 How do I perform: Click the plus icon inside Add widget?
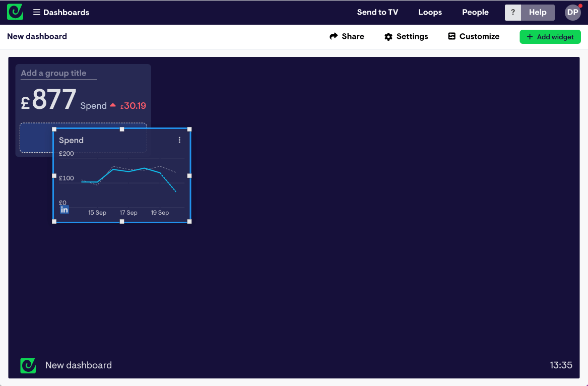point(531,36)
